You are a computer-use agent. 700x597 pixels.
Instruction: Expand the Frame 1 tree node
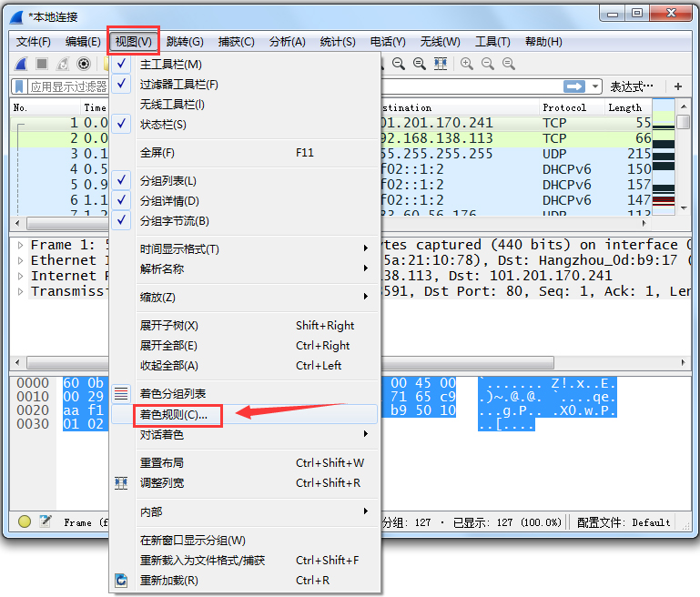pyautogui.click(x=20, y=245)
